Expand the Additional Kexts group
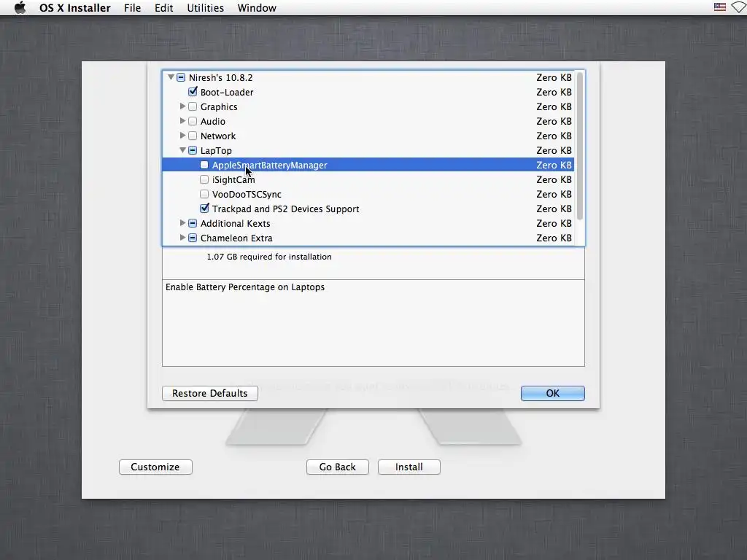The width and height of the screenshot is (747, 560). point(182,223)
